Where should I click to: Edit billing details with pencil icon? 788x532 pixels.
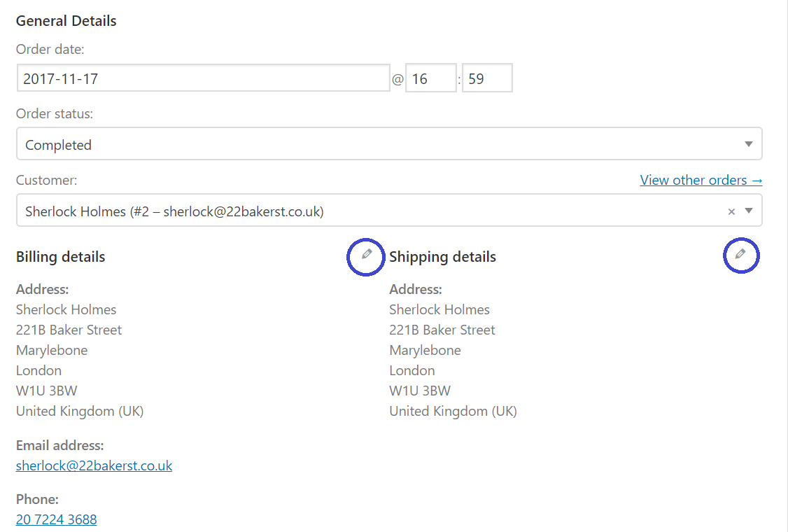point(367,254)
